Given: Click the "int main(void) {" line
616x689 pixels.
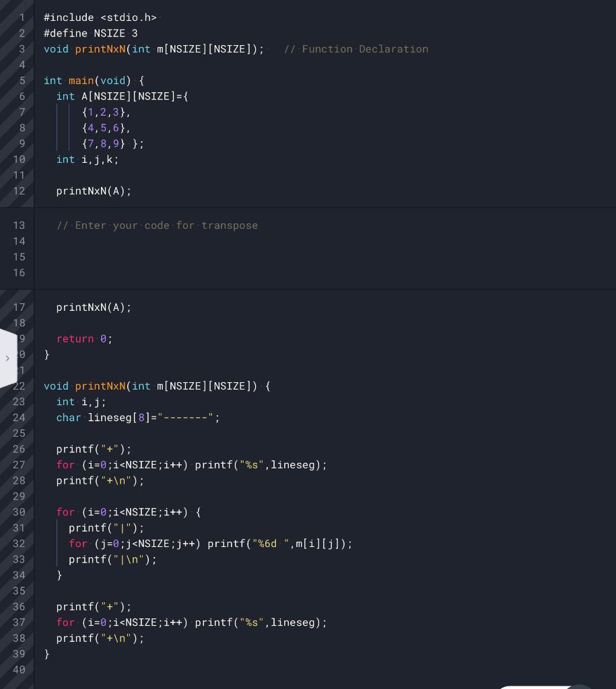Looking at the screenshot, I should coord(94,81).
